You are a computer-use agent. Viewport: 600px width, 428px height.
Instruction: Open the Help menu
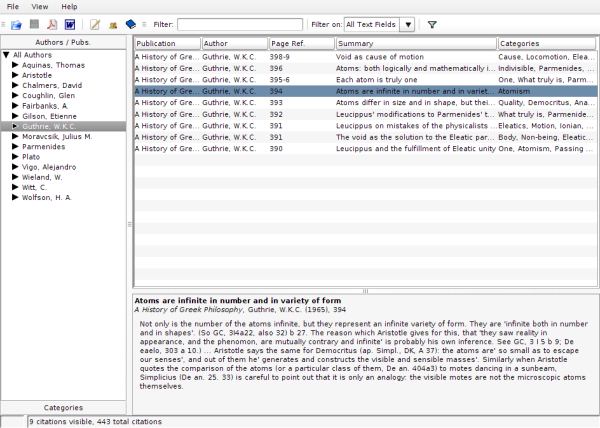[x=68, y=6]
